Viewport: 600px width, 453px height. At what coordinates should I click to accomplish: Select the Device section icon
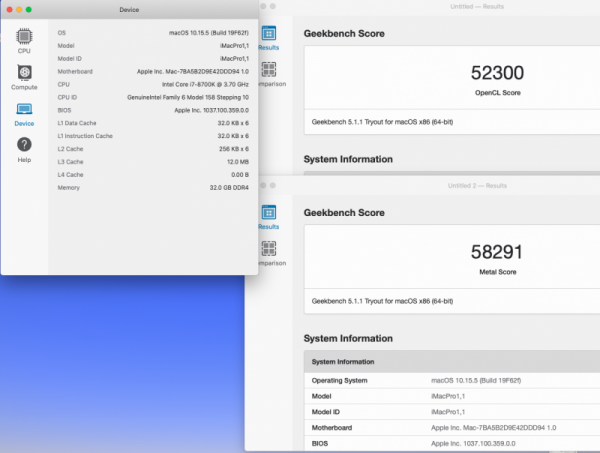coord(24,109)
